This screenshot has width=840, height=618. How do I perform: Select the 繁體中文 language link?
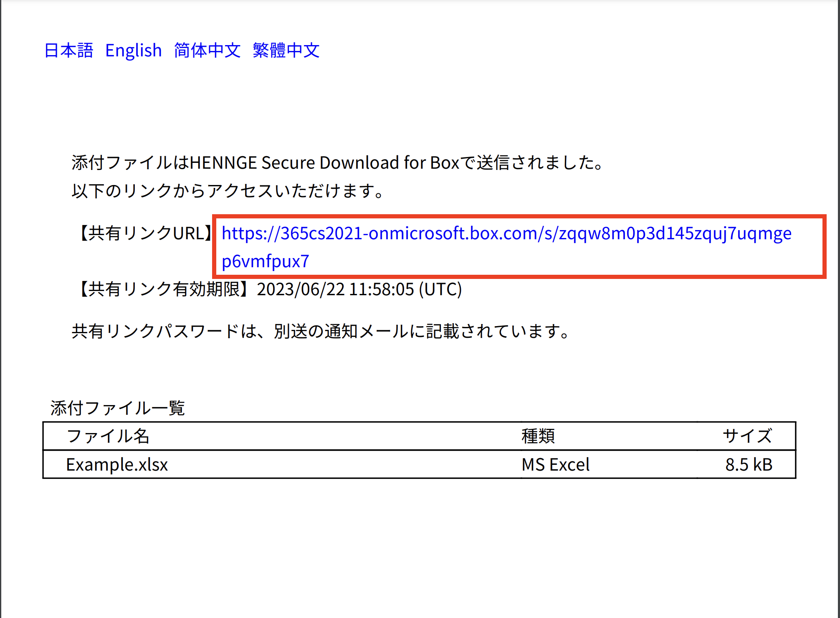pos(286,51)
